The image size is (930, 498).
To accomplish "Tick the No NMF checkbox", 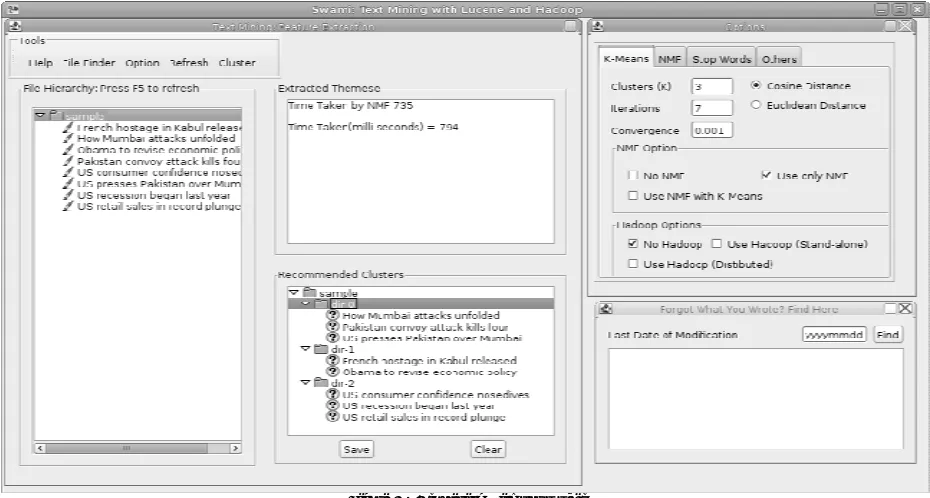I will (x=633, y=175).
